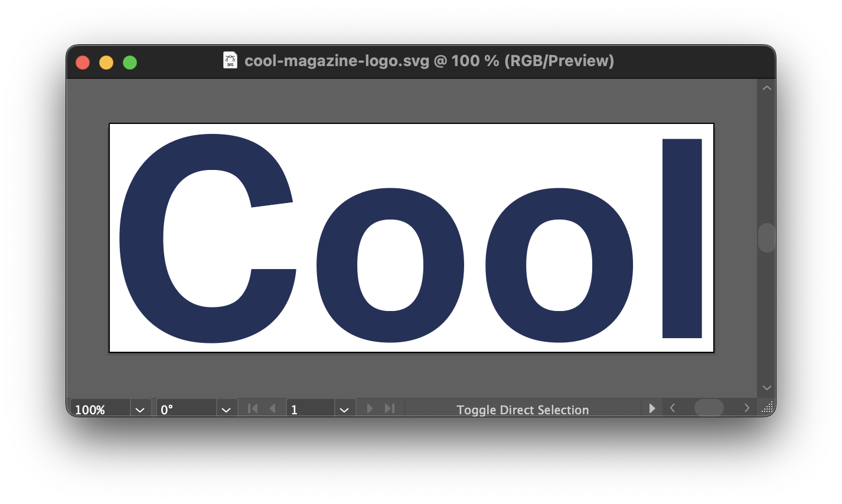This screenshot has width=842, height=504.
Task: Open the rotation angle dropdown arrow
Action: pos(226,409)
